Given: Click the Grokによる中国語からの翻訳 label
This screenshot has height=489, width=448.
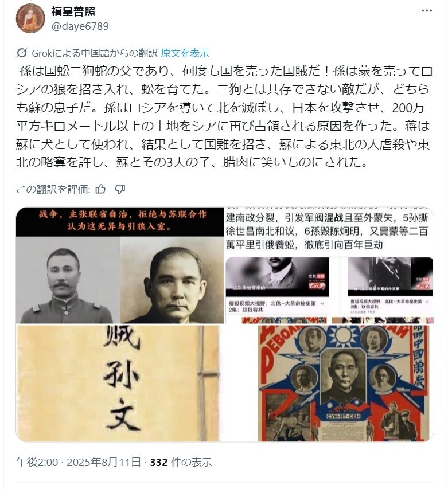Looking at the screenshot, I should click(x=95, y=53).
